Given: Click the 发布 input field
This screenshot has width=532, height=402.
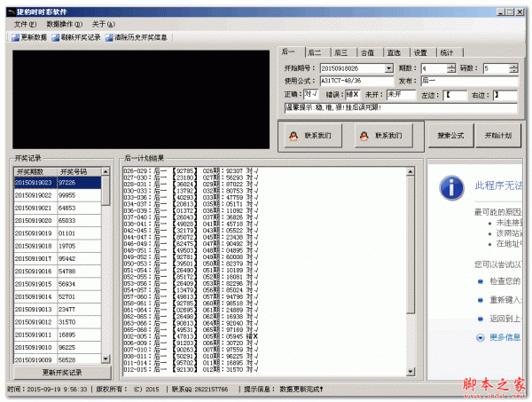Looking at the screenshot, I should coord(470,81).
